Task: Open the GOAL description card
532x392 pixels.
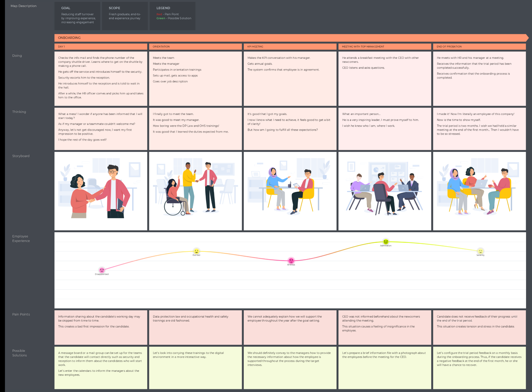Action: click(77, 16)
